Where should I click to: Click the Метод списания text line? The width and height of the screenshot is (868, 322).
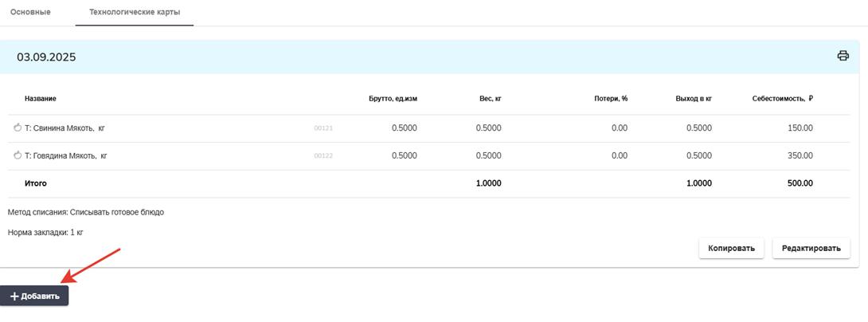point(86,212)
